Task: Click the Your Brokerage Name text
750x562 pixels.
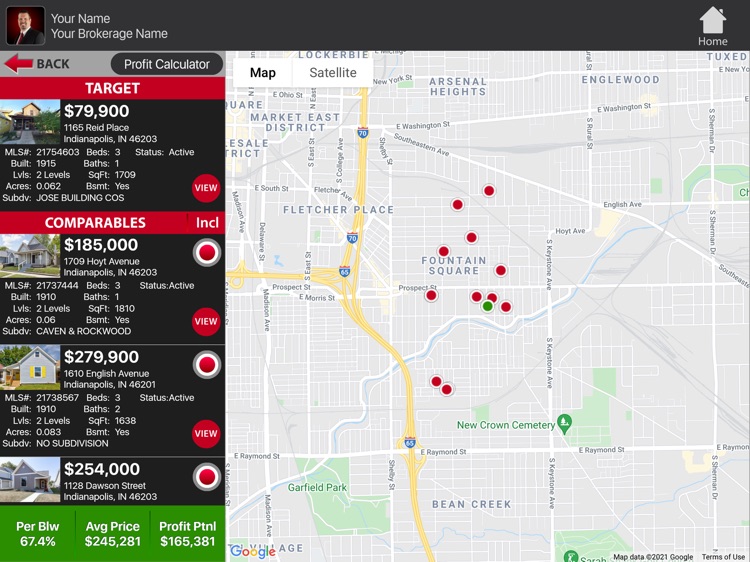Action: tap(109, 33)
